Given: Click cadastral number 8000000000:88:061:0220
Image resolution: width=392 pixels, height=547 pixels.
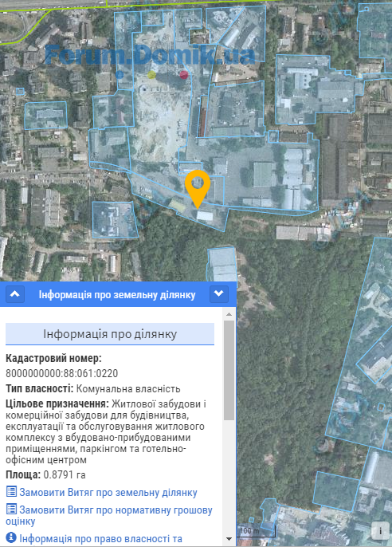Looking at the screenshot, I should (x=61, y=373).
